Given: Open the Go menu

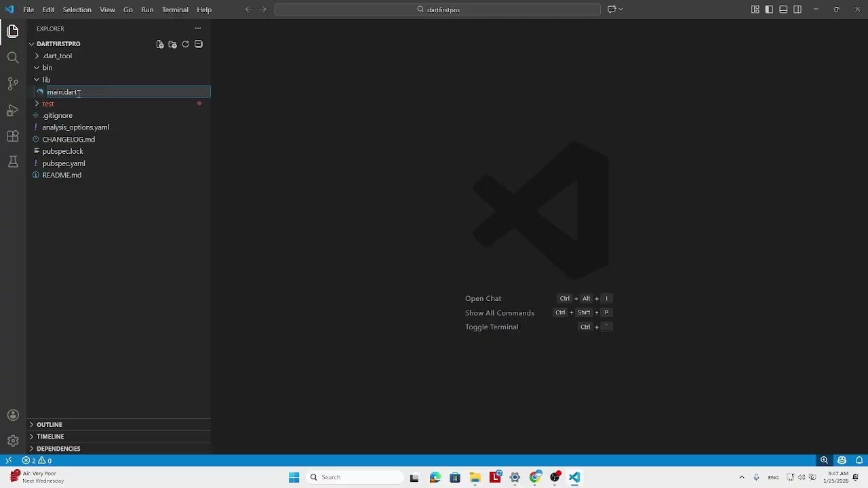Looking at the screenshot, I should click(x=128, y=9).
